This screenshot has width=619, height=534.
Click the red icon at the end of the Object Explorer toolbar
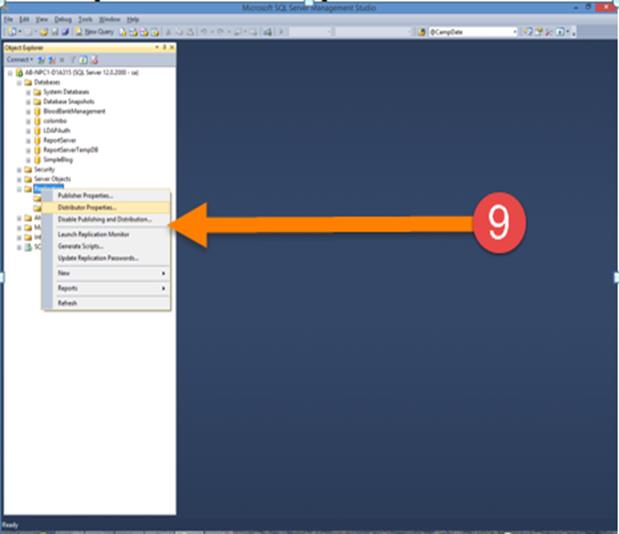pos(94,60)
